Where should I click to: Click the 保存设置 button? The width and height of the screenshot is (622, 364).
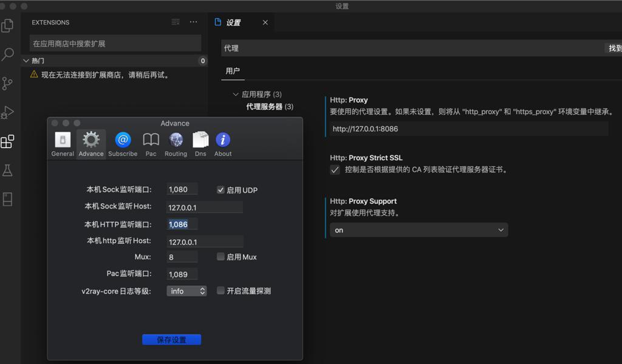coord(171,340)
